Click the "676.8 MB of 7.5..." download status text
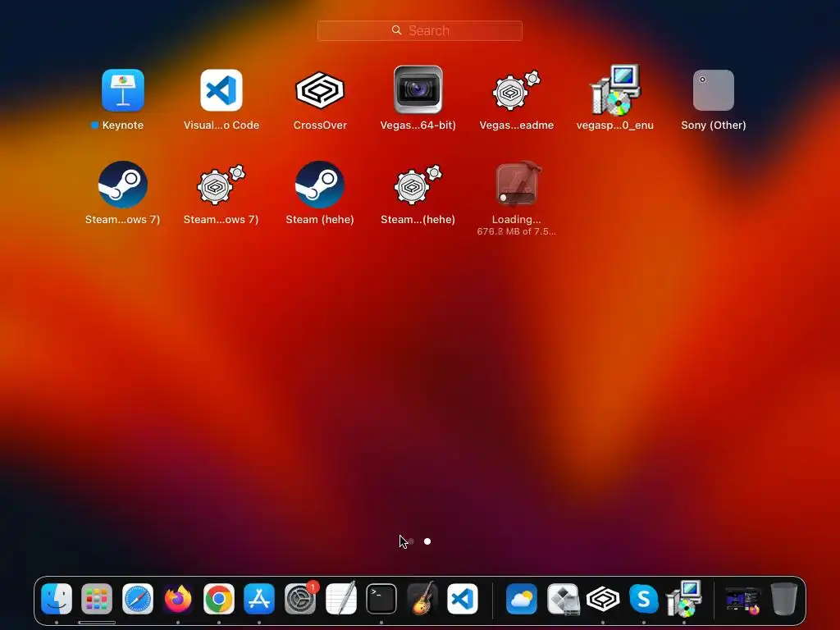The image size is (840, 630). click(517, 231)
